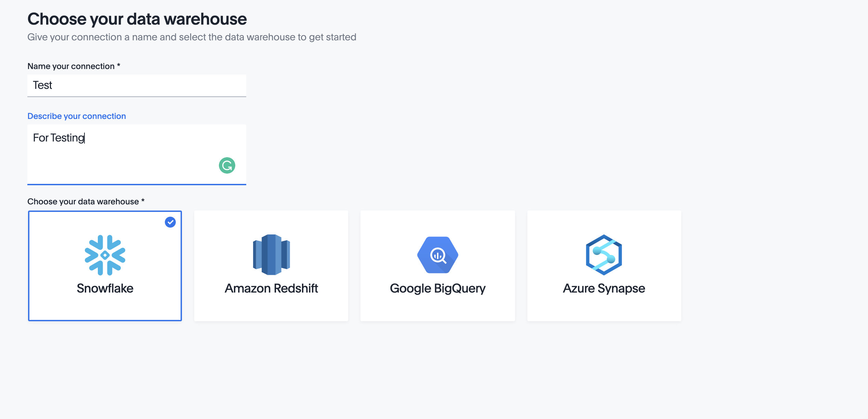Image resolution: width=868 pixels, height=419 pixels.
Task: Click the Google BigQuery hexagon logo
Action: point(437,255)
